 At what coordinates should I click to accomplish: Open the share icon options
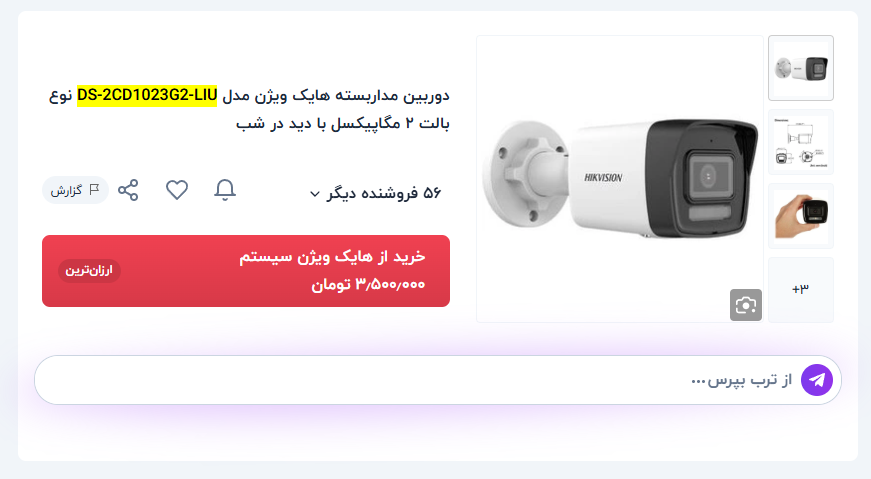click(x=128, y=190)
